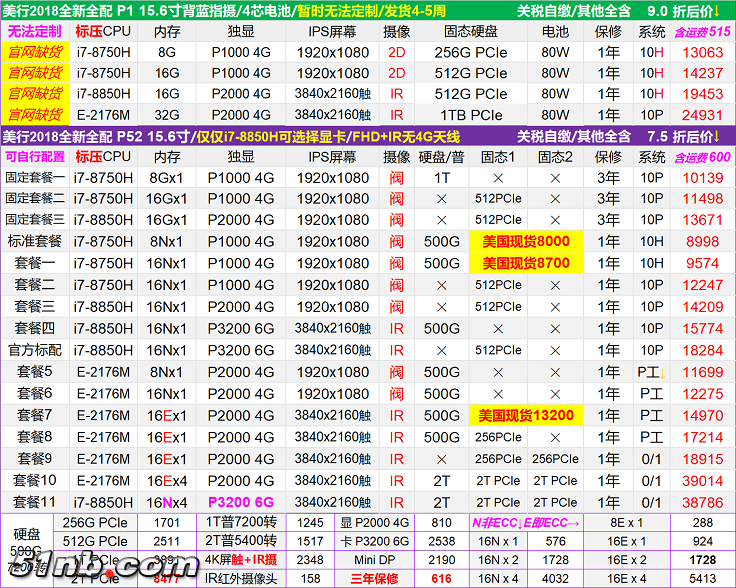Click the 标准套餐 row label
This screenshot has width=736, height=588.
35,241
